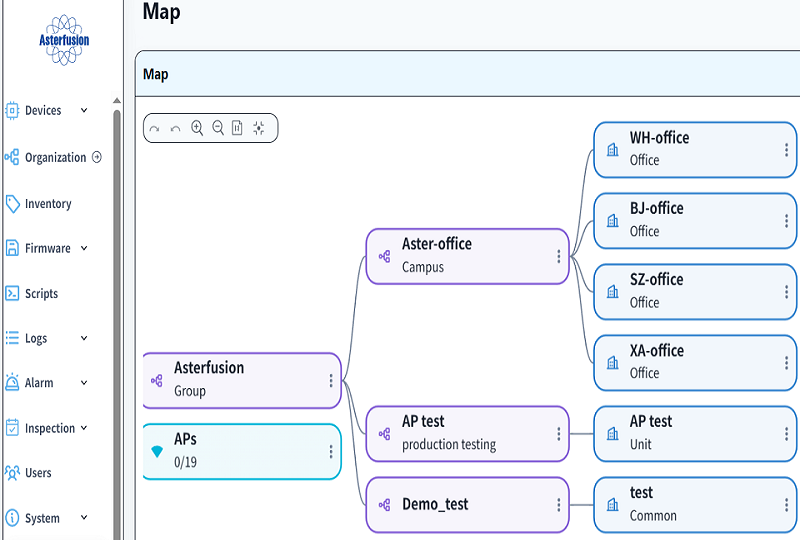Open the three-dot menu on WH-office
The height and width of the screenshot is (540, 800).
[x=787, y=150]
